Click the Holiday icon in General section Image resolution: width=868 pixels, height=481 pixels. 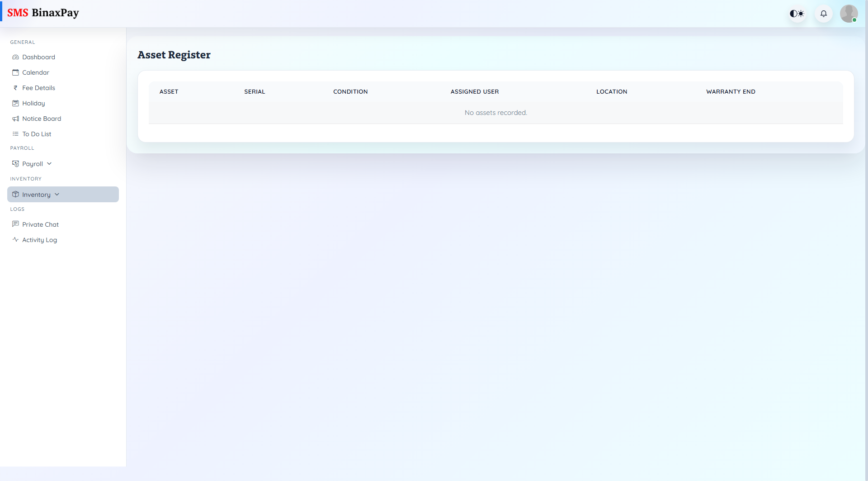coord(15,103)
